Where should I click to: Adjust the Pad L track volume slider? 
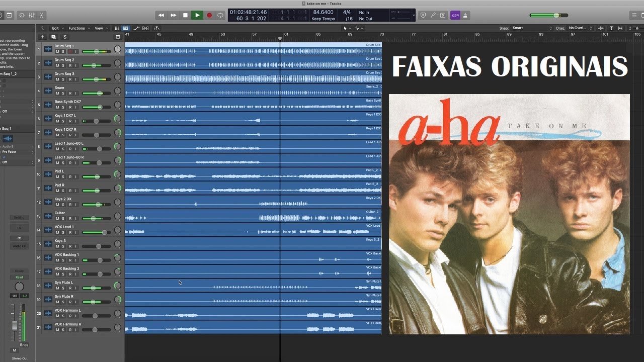[97, 176]
